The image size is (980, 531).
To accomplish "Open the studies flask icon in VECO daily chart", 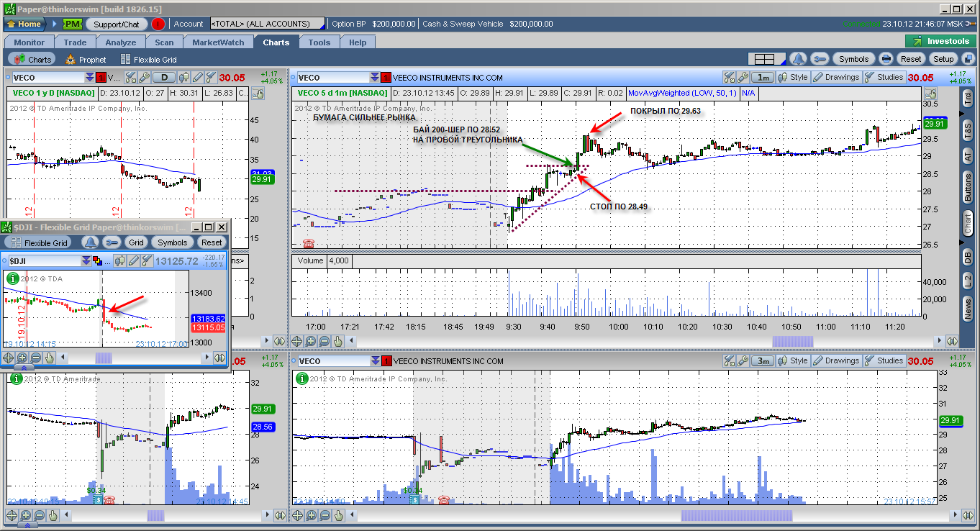I will [210, 78].
